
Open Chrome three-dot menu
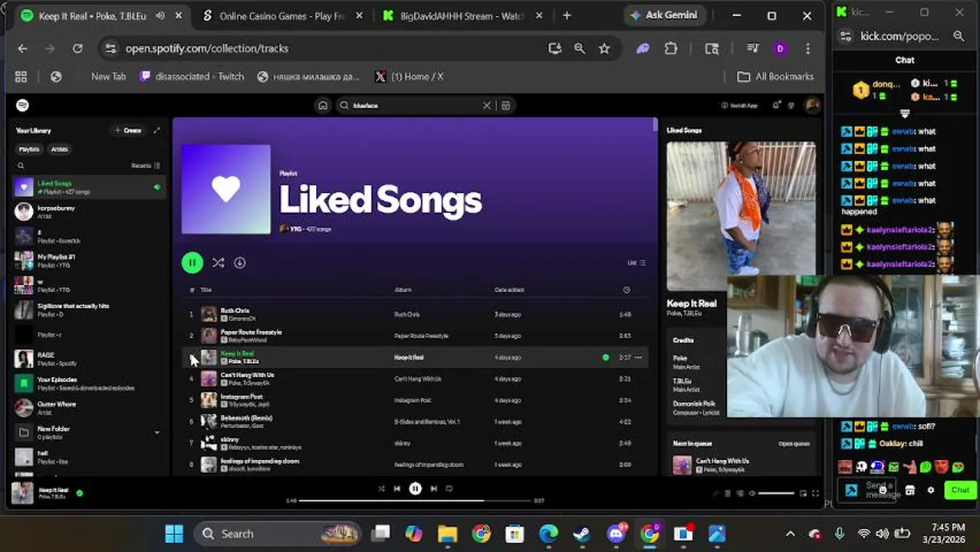(x=807, y=48)
